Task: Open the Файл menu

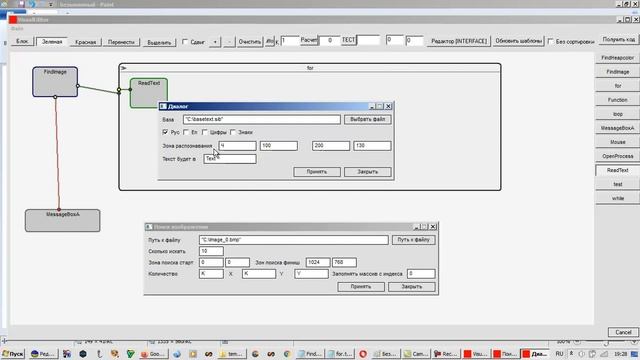Action: pos(17,29)
